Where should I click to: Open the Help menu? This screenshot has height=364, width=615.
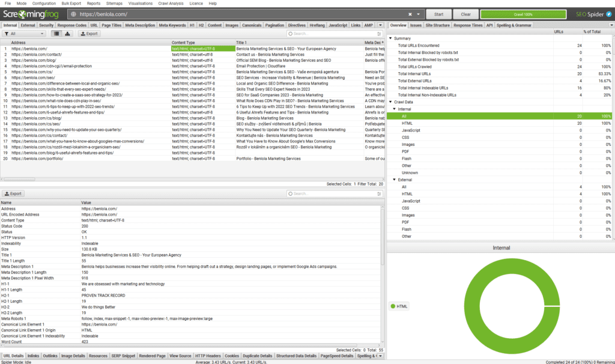pyautogui.click(x=213, y=3)
